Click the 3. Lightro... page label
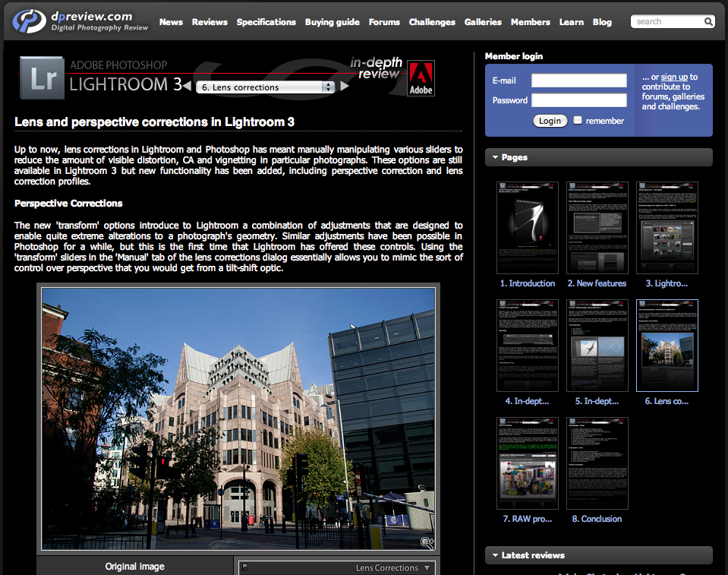The width and height of the screenshot is (728, 575). click(x=667, y=283)
